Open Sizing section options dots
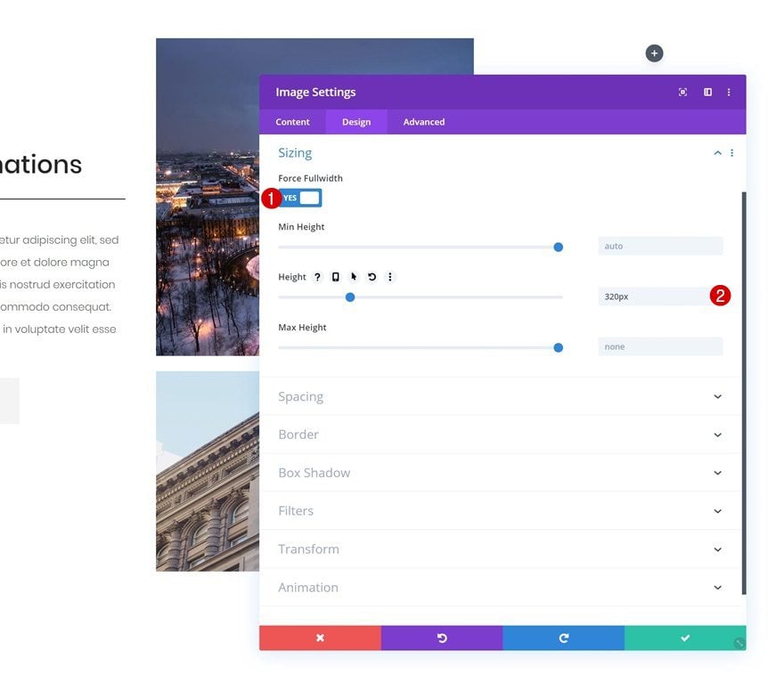The image size is (784, 691). [732, 153]
